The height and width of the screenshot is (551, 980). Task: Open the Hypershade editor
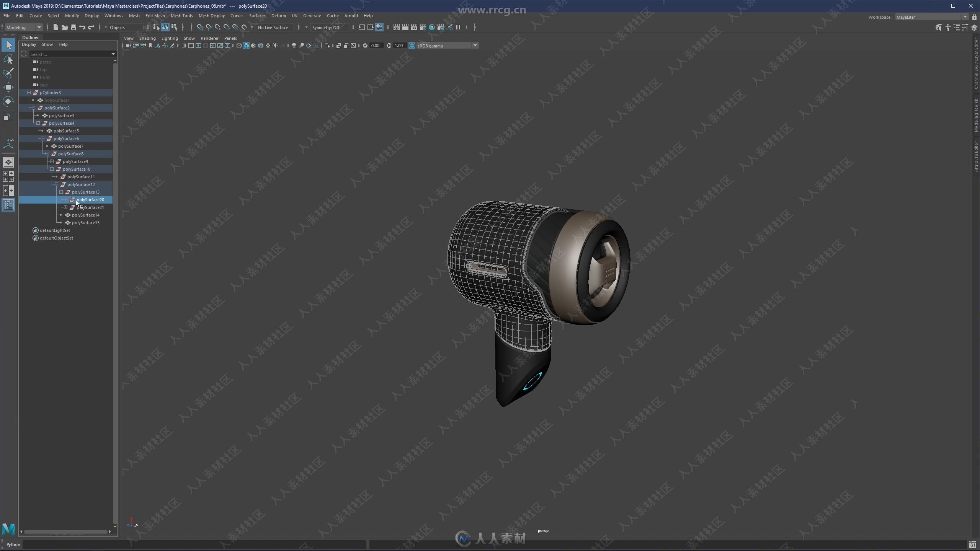pos(431,27)
